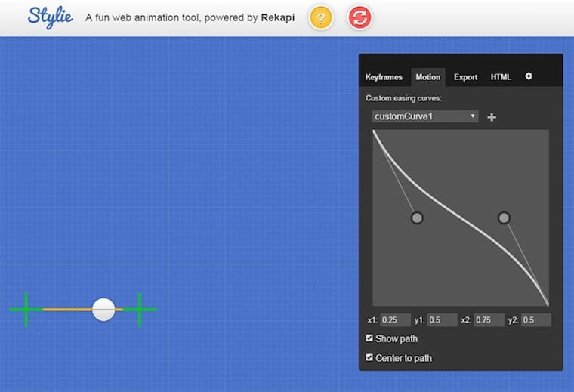Click the x1 value input field
This screenshot has height=392, width=574.
pos(395,319)
